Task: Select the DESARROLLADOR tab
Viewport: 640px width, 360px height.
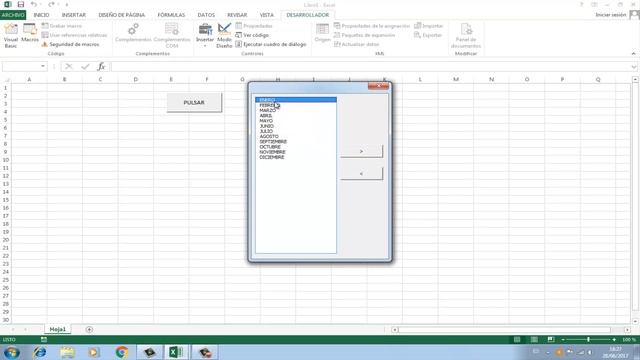Action: point(308,15)
